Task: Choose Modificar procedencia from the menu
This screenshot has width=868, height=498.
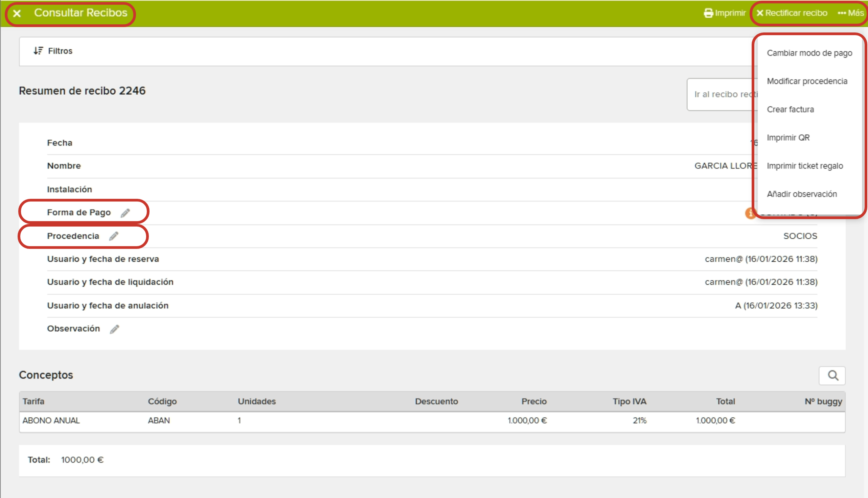Action: 807,81
